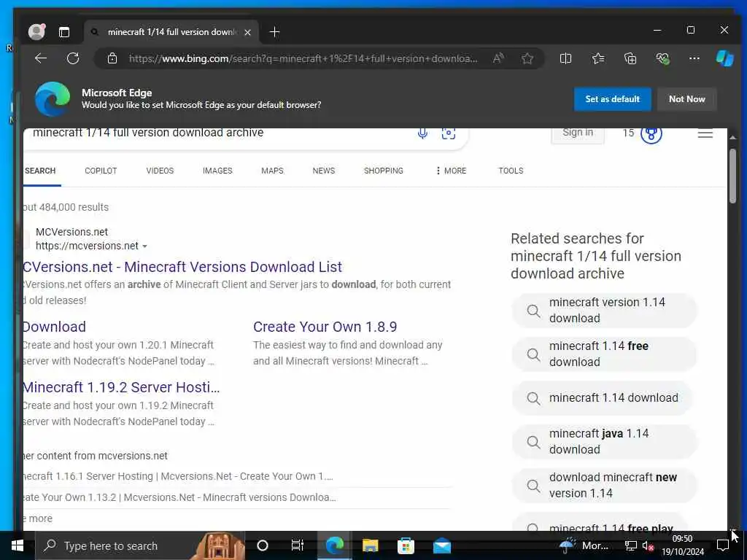Set Microsoft Edge as default browser
The width and height of the screenshot is (747, 560).
click(612, 99)
